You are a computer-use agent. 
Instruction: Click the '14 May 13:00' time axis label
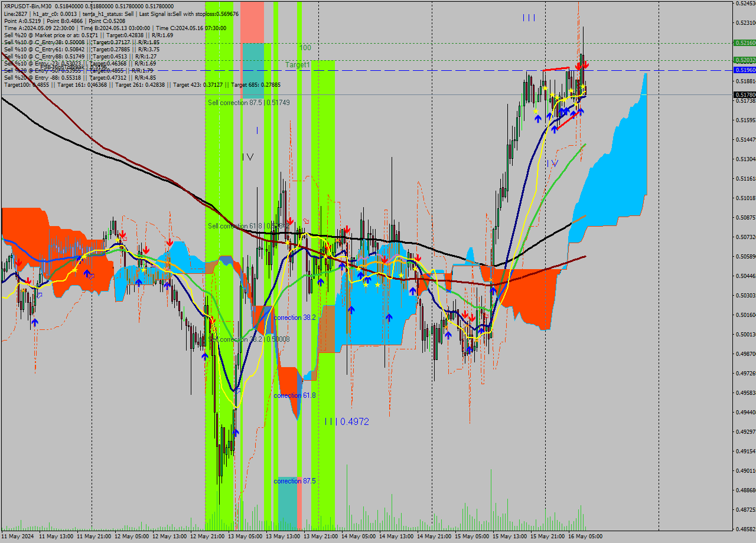(x=395, y=537)
